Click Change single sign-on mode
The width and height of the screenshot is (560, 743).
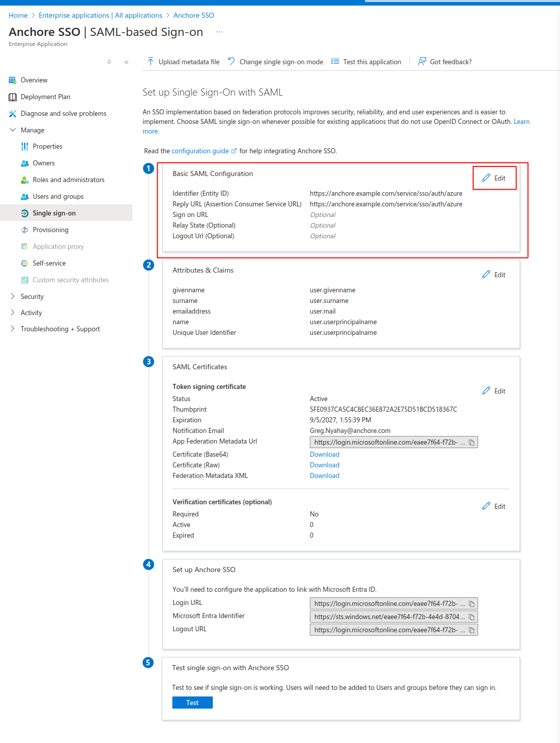[x=275, y=61]
